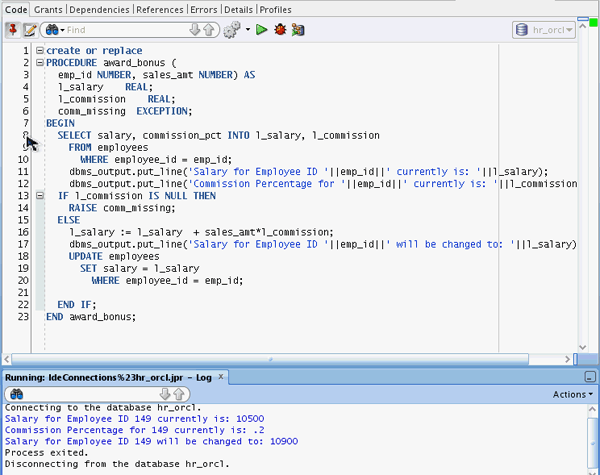The image size is (600, 475).
Task: Click into the Find text field
Action: (126, 30)
